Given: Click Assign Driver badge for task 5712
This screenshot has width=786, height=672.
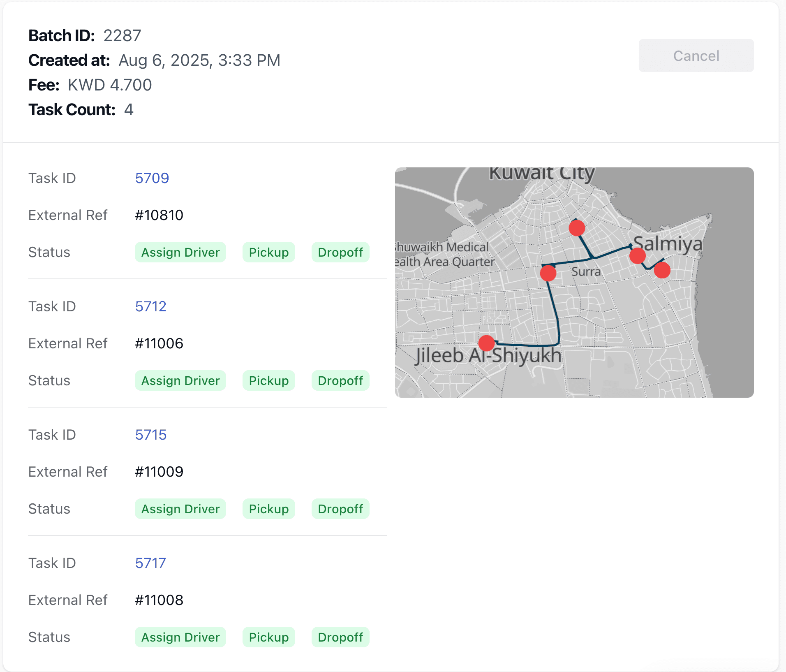Looking at the screenshot, I should (180, 380).
